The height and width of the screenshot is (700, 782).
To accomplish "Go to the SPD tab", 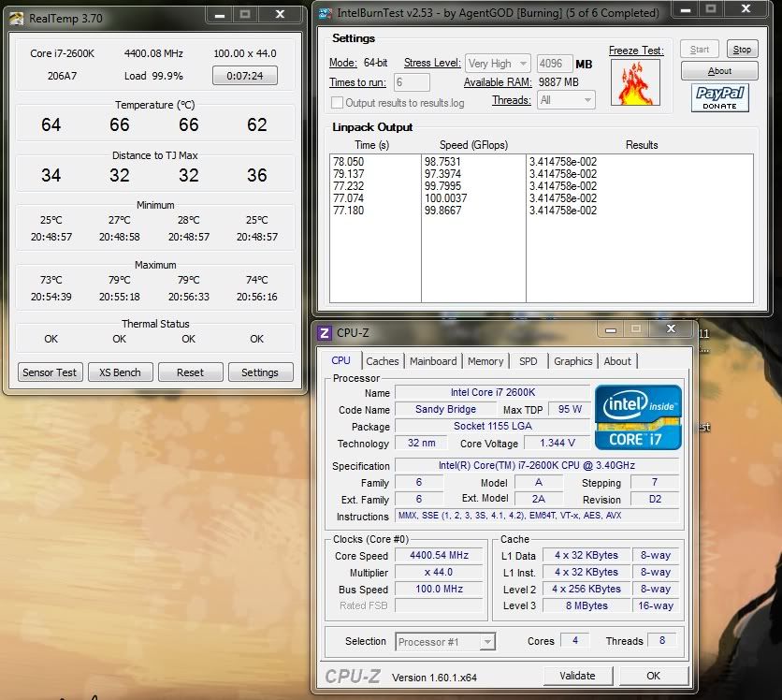I will (x=529, y=361).
